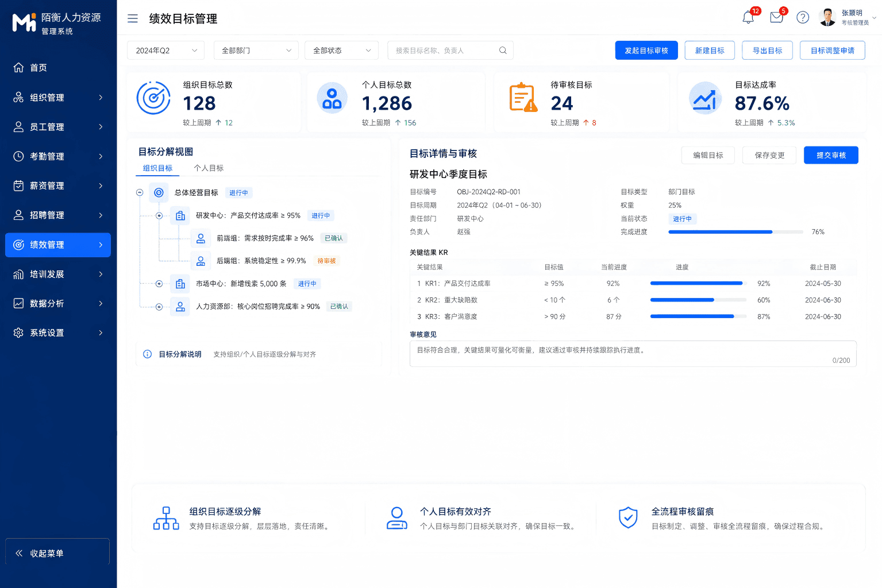Open the 2024年Q2 period dropdown

point(166,51)
